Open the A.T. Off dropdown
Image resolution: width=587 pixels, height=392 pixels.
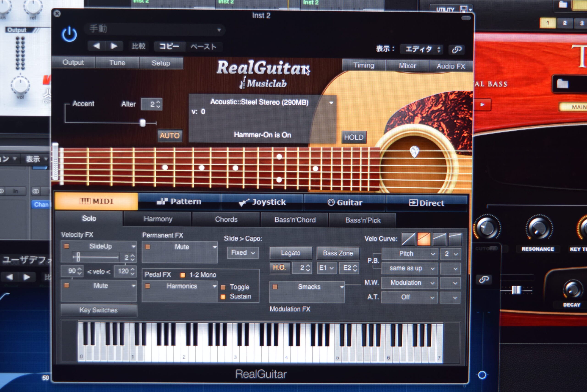tap(409, 297)
